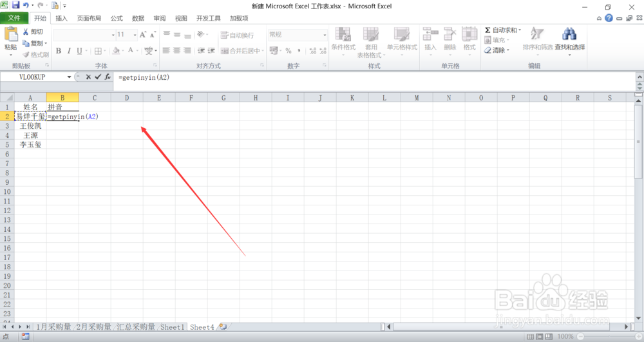Open the Name Box dropdown arrow
The width and height of the screenshot is (644, 342).
coord(69,77)
